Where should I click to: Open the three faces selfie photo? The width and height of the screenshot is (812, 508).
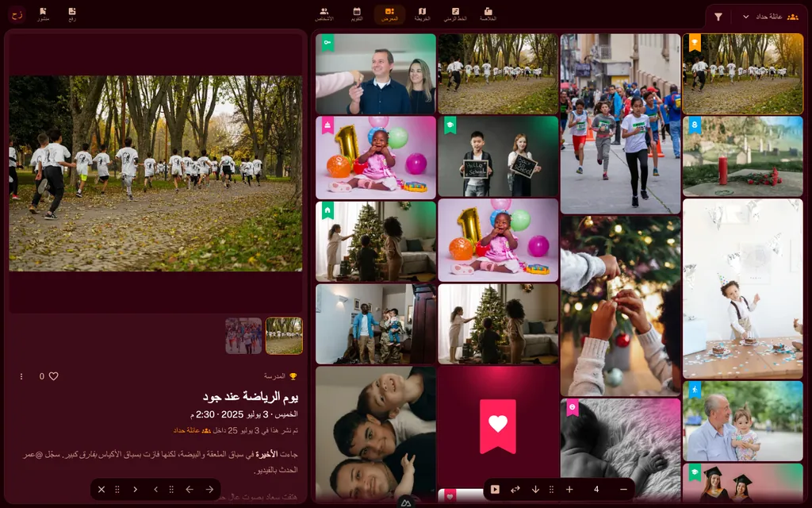click(376, 433)
